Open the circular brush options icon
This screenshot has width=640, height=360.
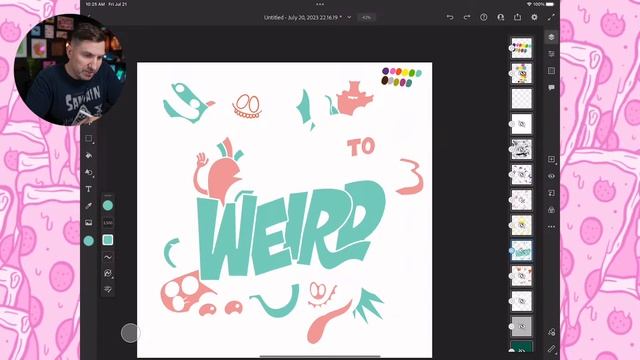108,273
